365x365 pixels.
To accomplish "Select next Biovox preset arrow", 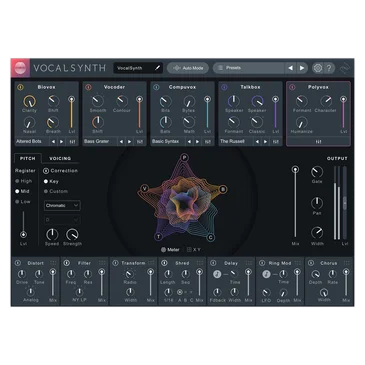I will point(62,142).
